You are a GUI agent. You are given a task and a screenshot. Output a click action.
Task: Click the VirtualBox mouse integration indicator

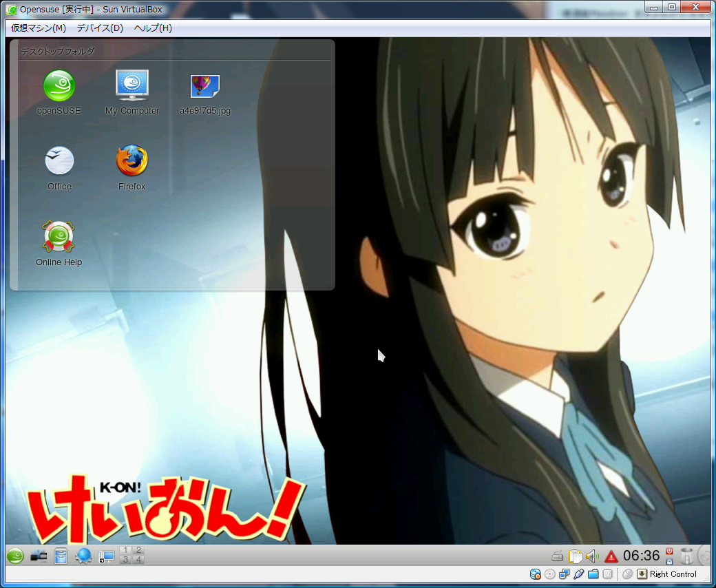click(x=627, y=574)
